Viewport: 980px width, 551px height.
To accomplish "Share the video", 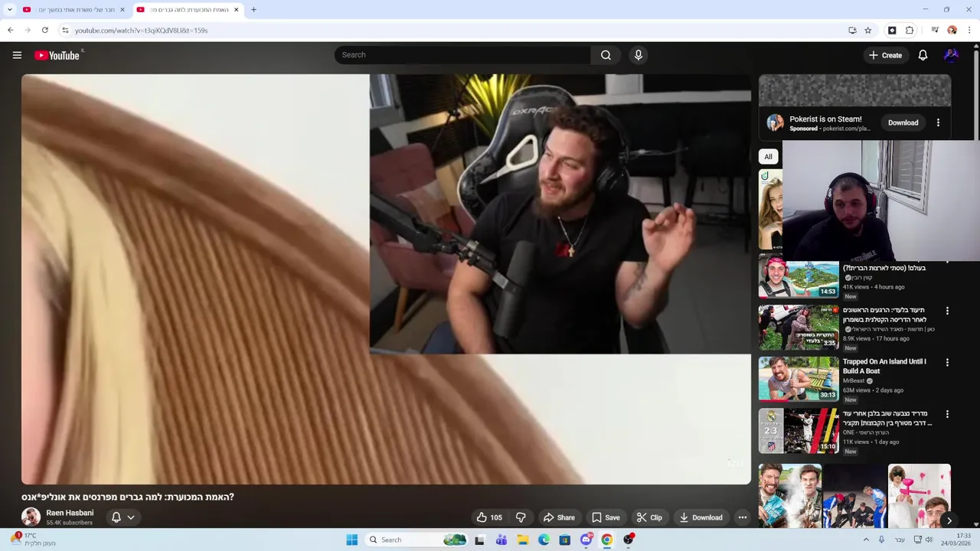I will [x=559, y=517].
